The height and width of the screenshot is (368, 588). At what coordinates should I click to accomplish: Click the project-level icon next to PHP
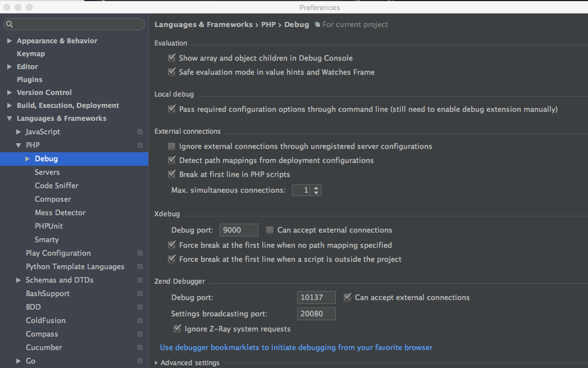(140, 145)
